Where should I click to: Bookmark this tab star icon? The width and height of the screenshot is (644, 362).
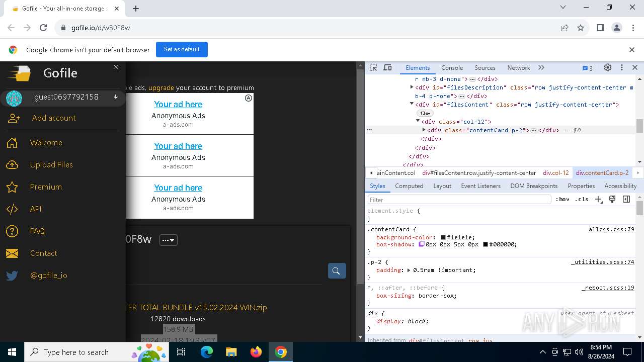(581, 28)
